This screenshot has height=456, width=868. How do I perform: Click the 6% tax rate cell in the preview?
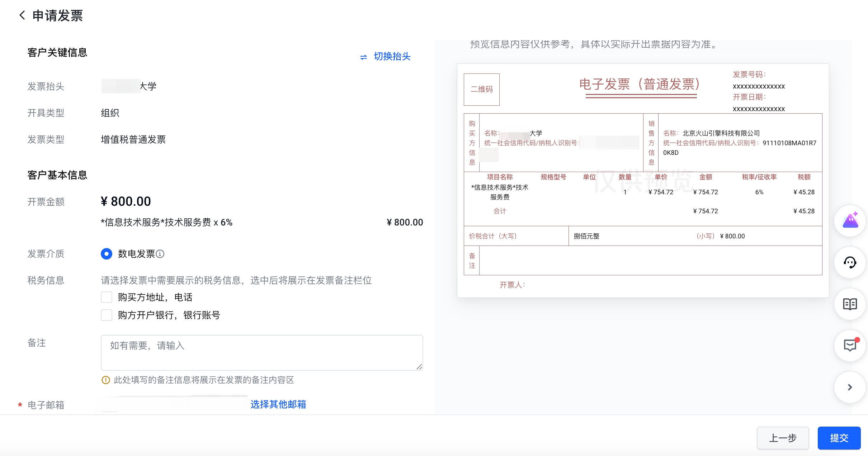[759, 192]
